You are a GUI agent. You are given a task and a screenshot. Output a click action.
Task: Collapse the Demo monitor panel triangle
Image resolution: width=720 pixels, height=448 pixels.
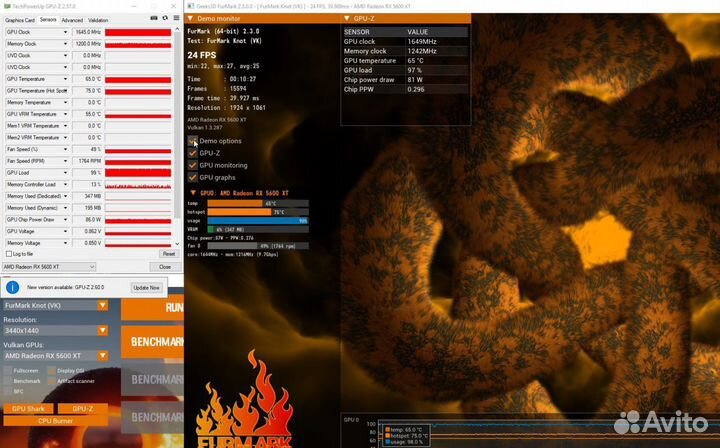coord(192,18)
